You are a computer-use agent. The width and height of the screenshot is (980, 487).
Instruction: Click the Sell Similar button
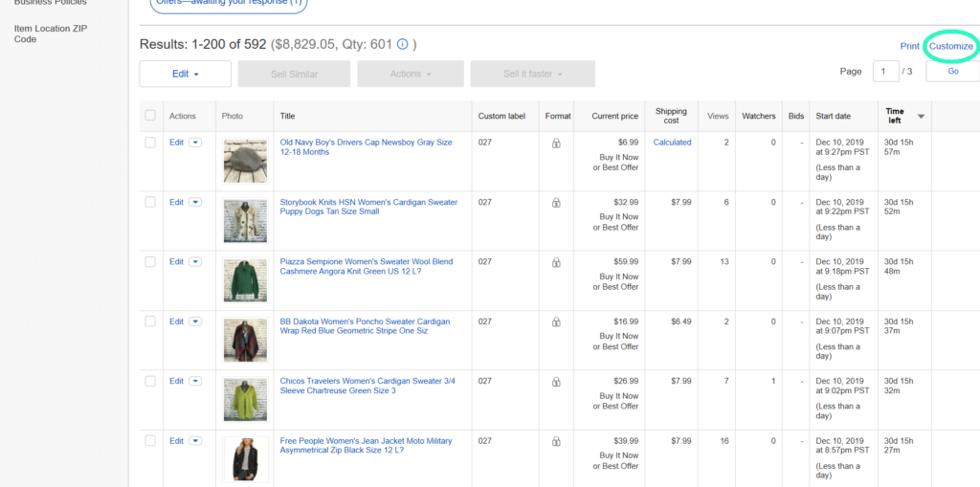pos(294,74)
